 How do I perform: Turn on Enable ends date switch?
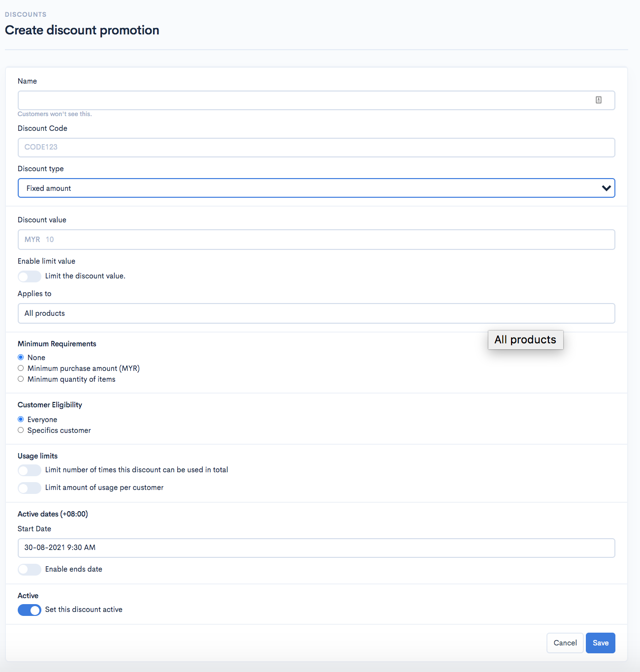point(29,570)
